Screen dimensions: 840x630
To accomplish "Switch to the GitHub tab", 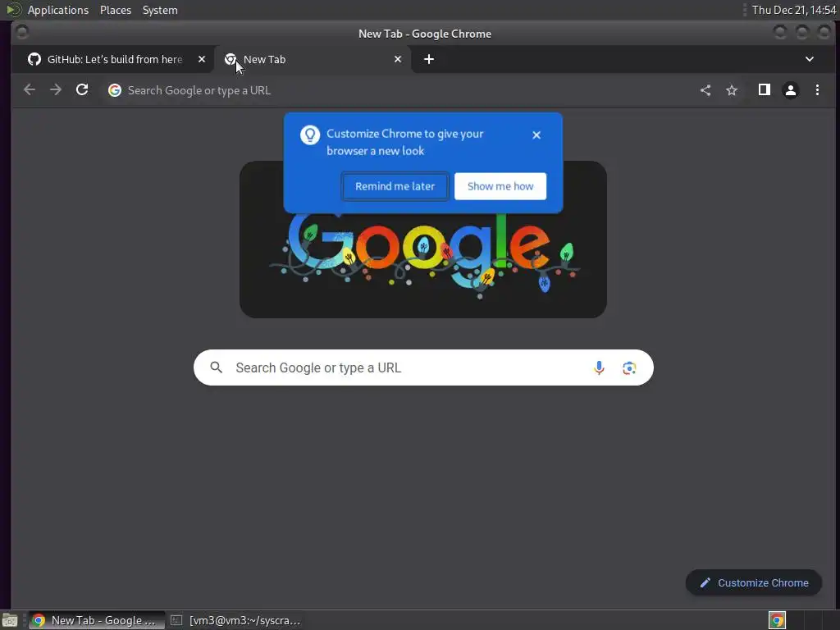I will coord(112,59).
